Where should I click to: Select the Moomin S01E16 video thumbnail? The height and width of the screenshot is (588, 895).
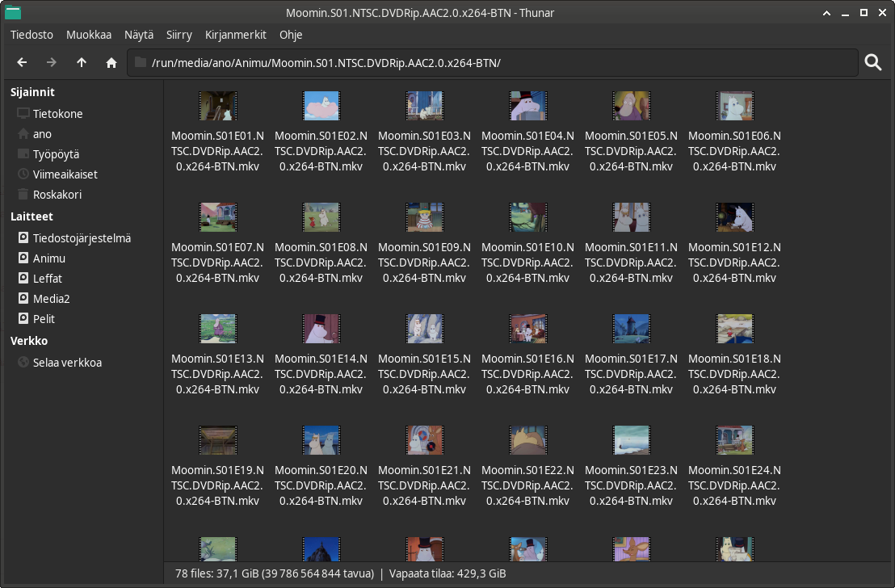click(528, 328)
